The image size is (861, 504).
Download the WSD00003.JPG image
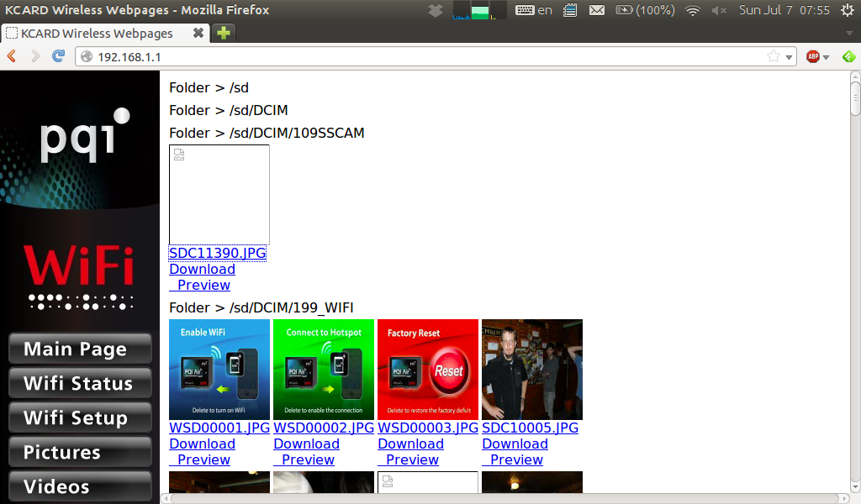[x=410, y=444]
